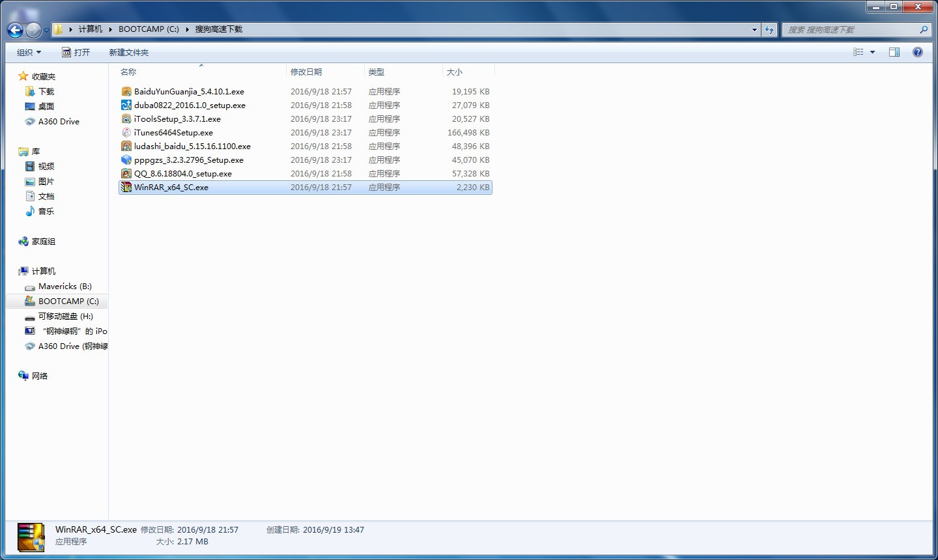Select 计算机 in the navigation tree
The height and width of the screenshot is (560, 938).
pyautogui.click(x=44, y=272)
